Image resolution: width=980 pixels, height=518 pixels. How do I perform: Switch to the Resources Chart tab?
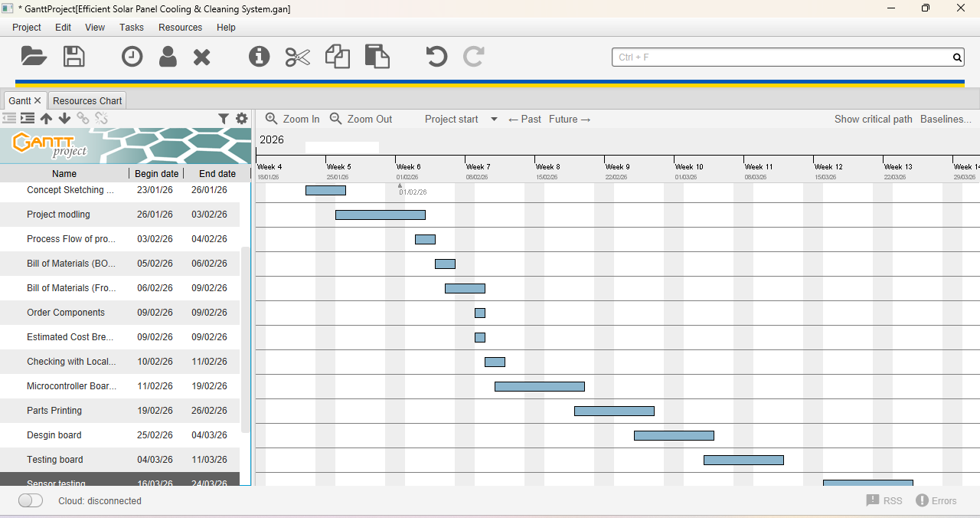[87, 100]
